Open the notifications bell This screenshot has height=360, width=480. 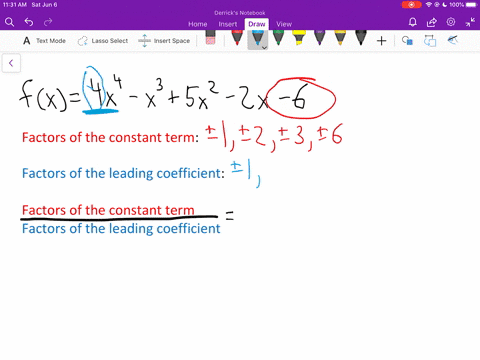(413, 22)
